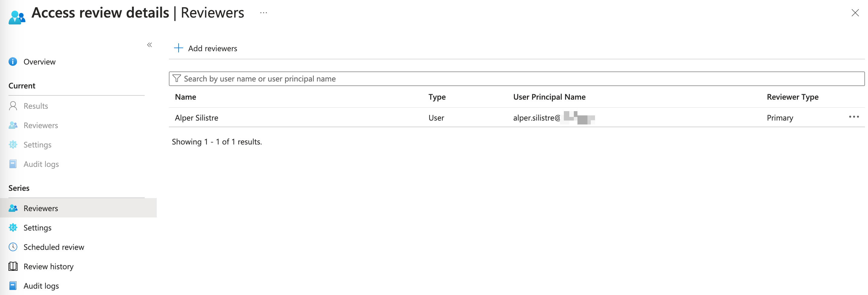Click the Settings gear icon under Current
This screenshot has height=295, width=868.
point(13,144)
